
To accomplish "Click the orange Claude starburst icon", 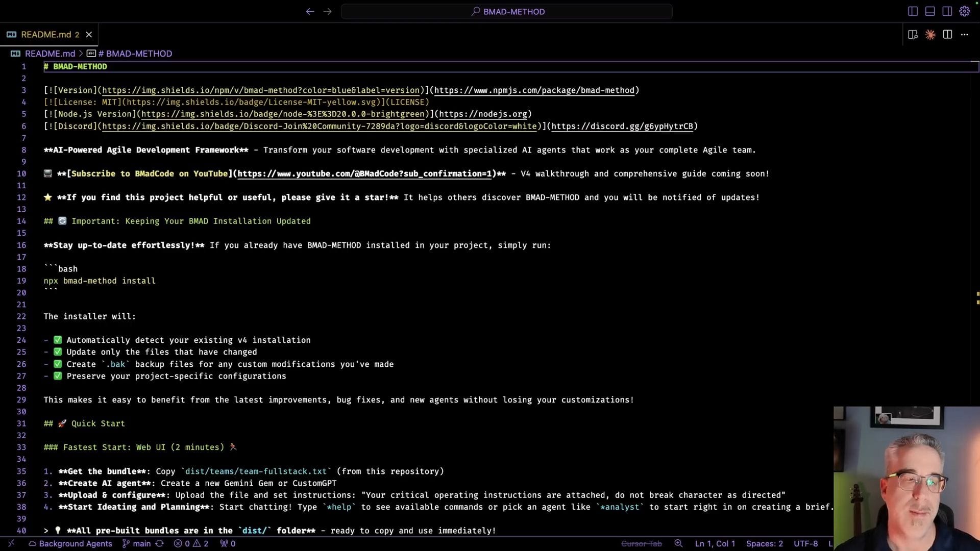I will point(930,34).
